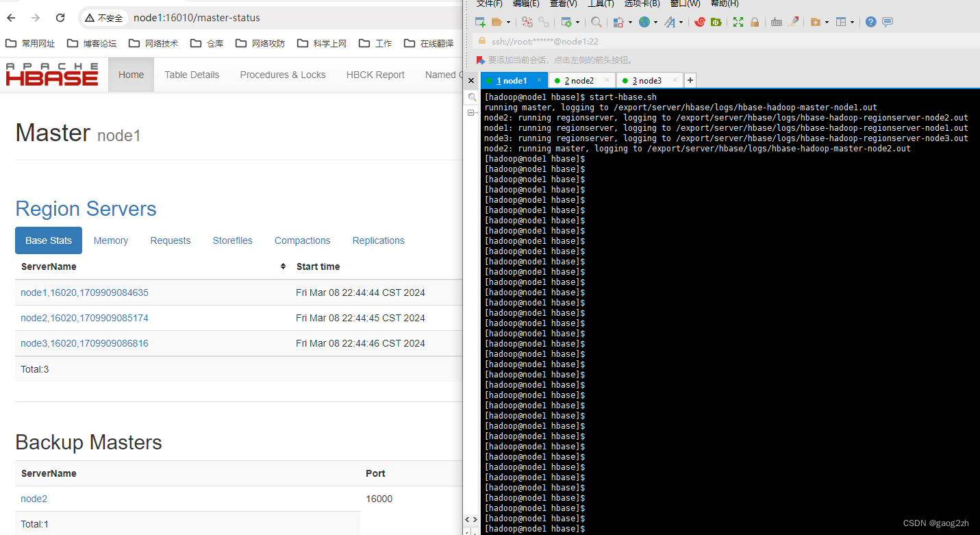Expand dropdown arrow next to open folder icon

pos(507,23)
